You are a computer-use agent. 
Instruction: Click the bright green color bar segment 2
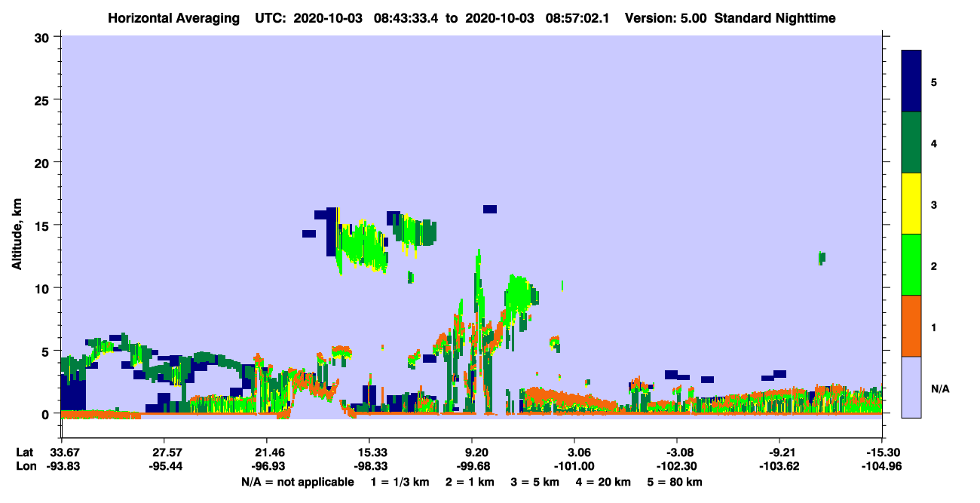tap(911, 265)
